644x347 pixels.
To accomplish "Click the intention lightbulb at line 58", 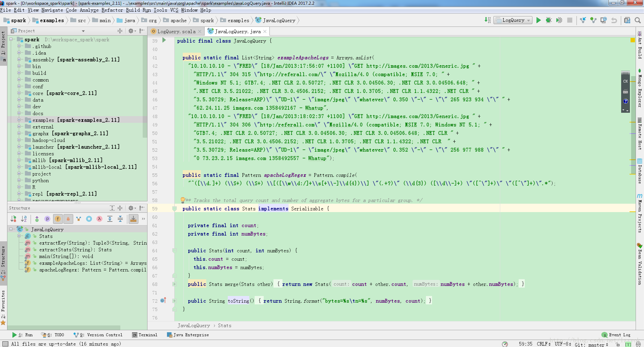I will tap(183, 200).
